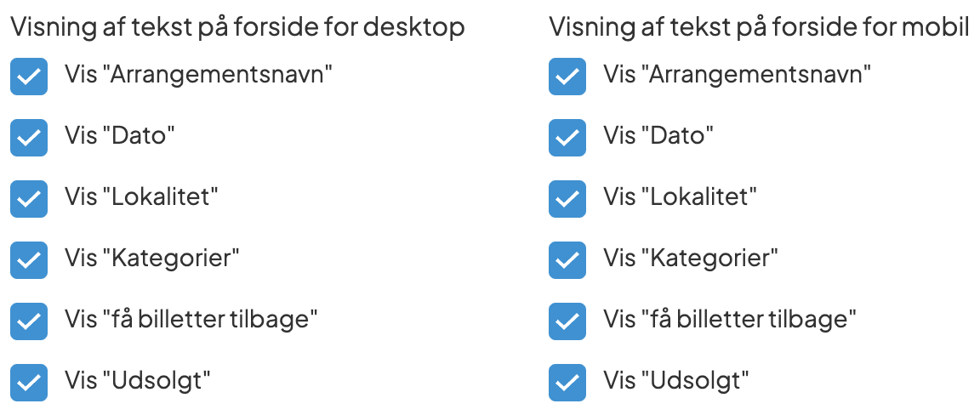Untick desktop "Kategorier" checkbox
Viewport: 980px width, 415px height.
(x=29, y=260)
